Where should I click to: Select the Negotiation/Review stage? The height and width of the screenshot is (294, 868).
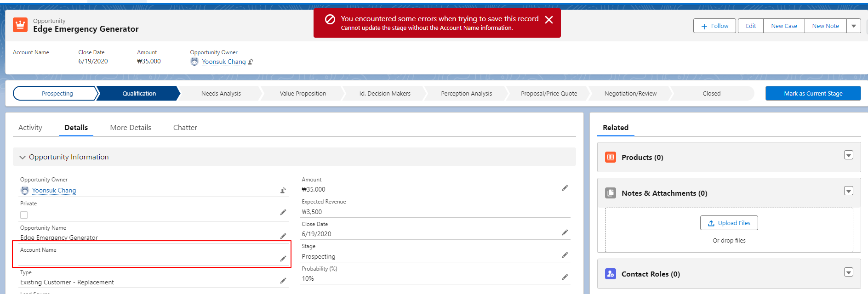tap(630, 93)
